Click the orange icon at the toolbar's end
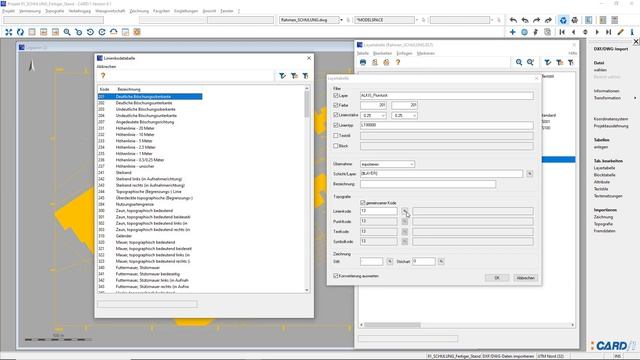640x360 pixels. tap(137, 32)
